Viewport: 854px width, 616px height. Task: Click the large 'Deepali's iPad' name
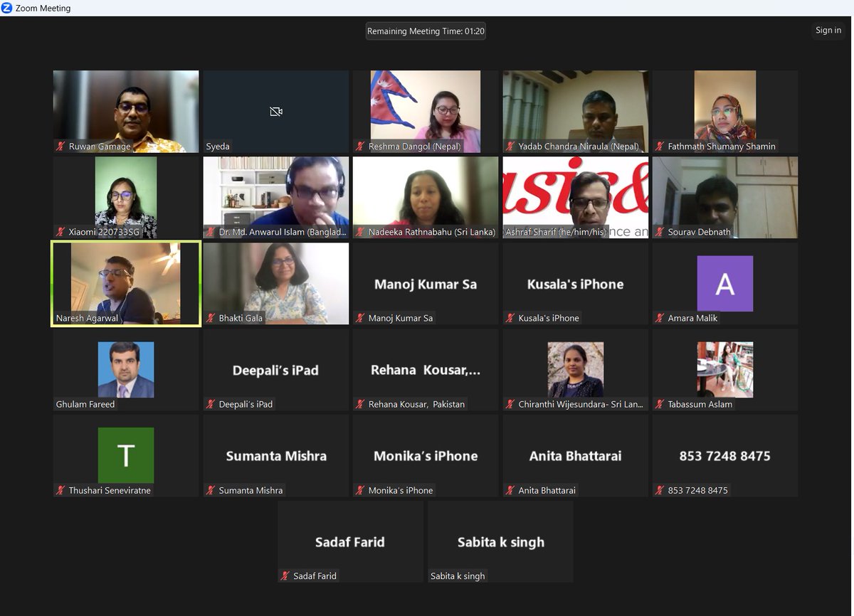[x=275, y=370]
